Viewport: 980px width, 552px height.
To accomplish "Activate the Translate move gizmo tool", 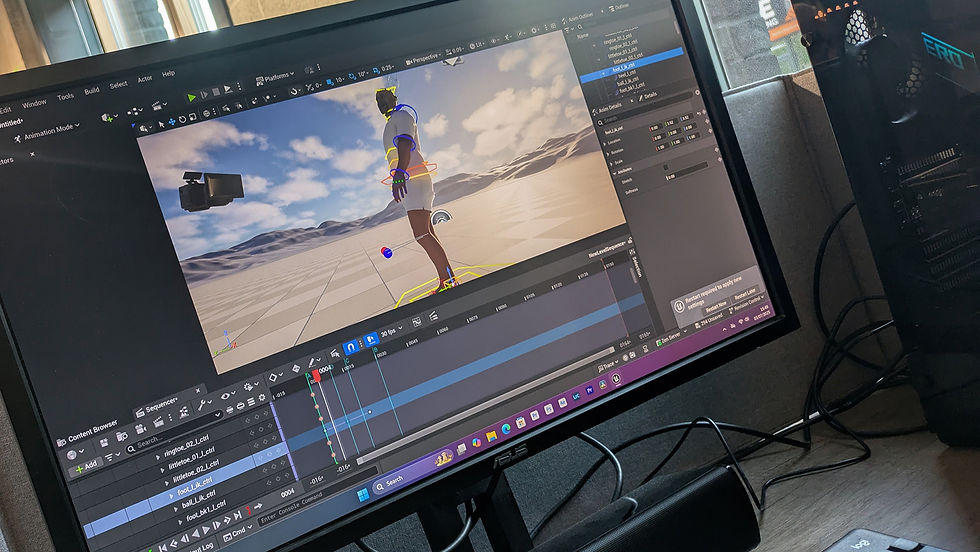I will (x=171, y=122).
